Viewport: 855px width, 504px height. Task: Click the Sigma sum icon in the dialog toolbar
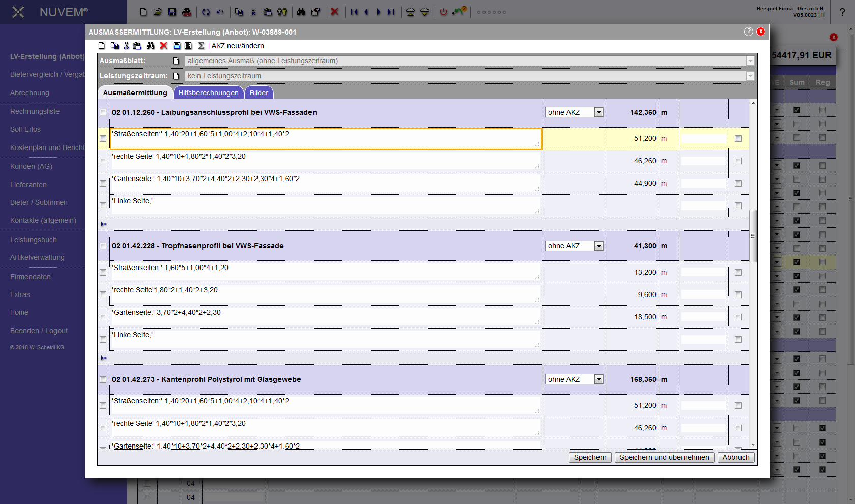[x=202, y=46]
